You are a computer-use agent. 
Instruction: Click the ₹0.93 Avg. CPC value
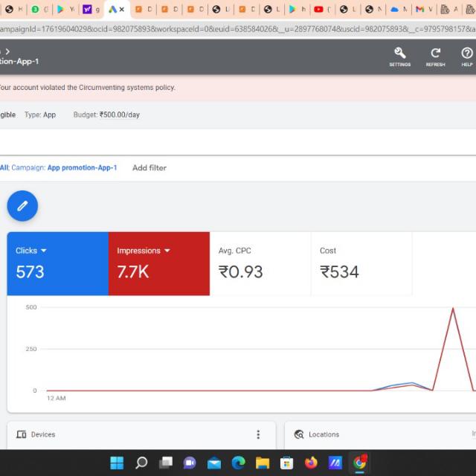click(x=240, y=271)
